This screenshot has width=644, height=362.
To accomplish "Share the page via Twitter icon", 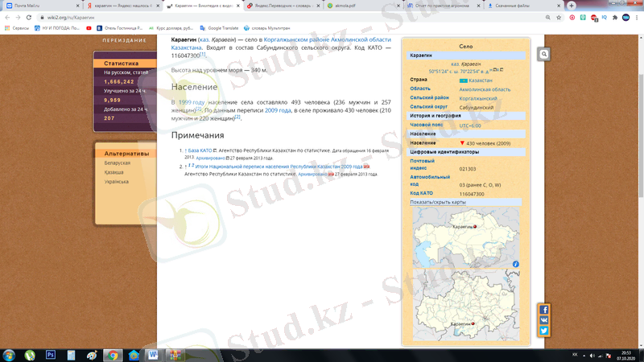I will tap(544, 331).
